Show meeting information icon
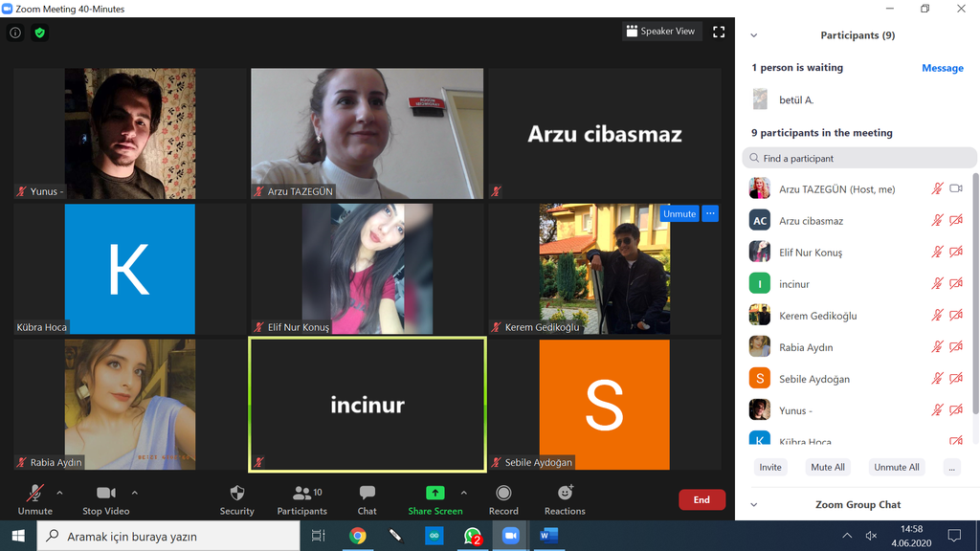980x551 pixels. [x=15, y=33]
